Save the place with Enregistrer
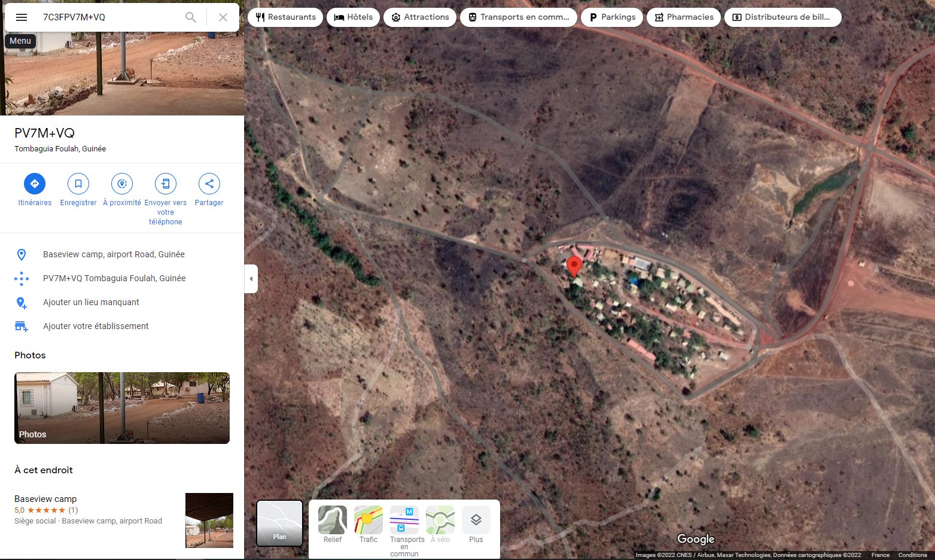Image resolution: width=935 pixels, height=560 pixels. (x=78, y=190)
